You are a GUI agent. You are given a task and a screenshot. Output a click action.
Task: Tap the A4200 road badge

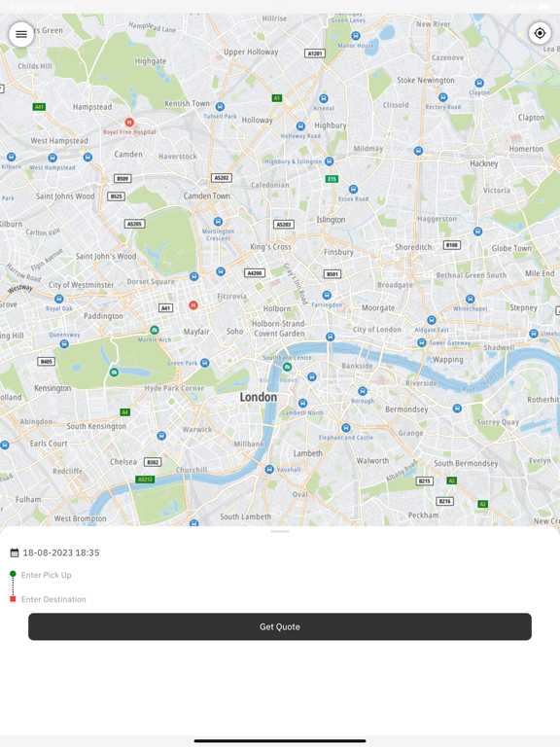point(255,273)
